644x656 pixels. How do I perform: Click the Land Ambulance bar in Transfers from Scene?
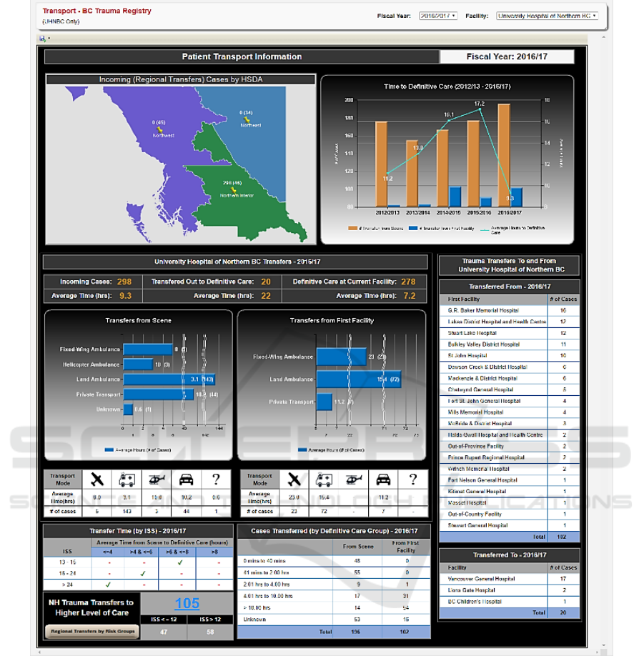click(x=169, y=379)
